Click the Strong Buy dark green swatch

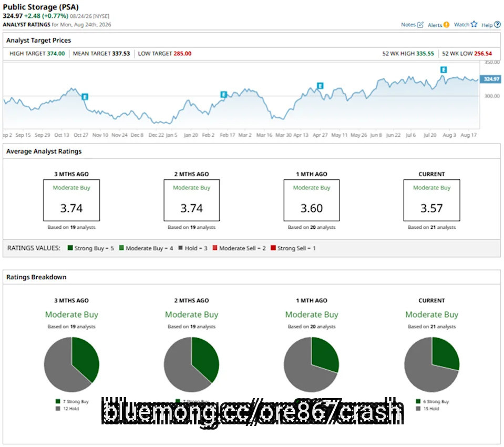click(70, 248)
